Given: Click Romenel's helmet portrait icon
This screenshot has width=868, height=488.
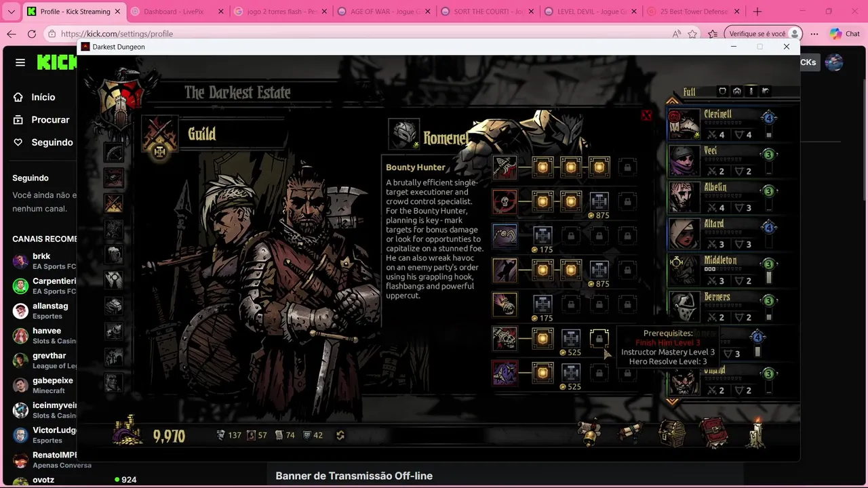Looking at the screenshot, I should pyautogui.click(x=403, y=134).
